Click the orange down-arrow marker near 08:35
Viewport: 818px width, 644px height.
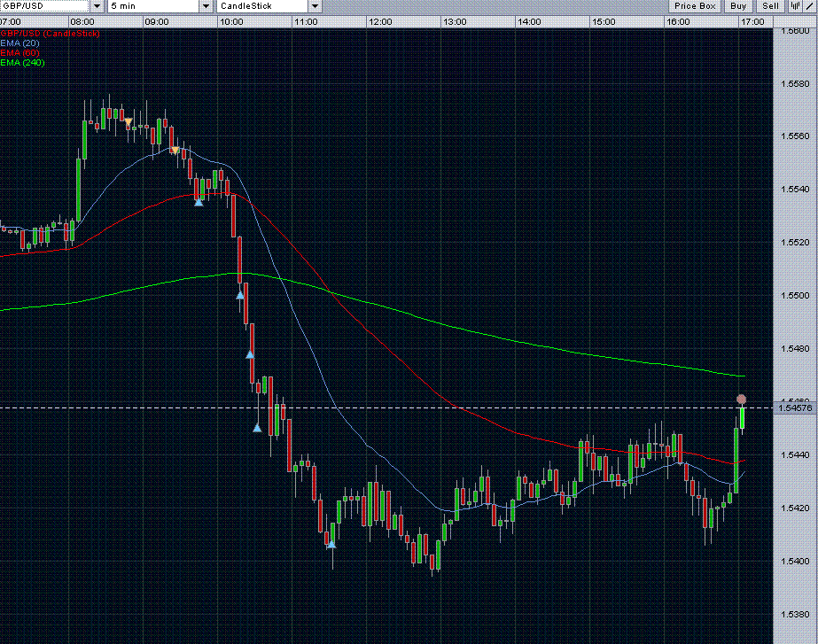click(x=129, y=121)
